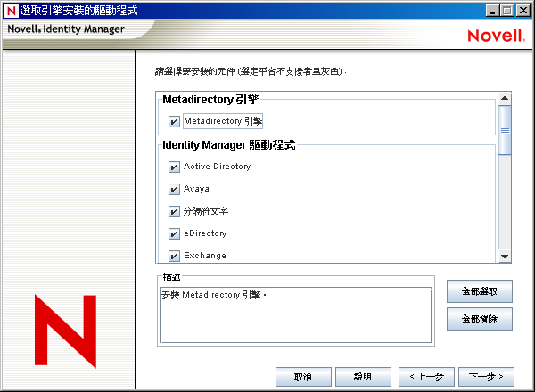Cancel the installation with 取消

pyautogui.click(x=303, y=377)
